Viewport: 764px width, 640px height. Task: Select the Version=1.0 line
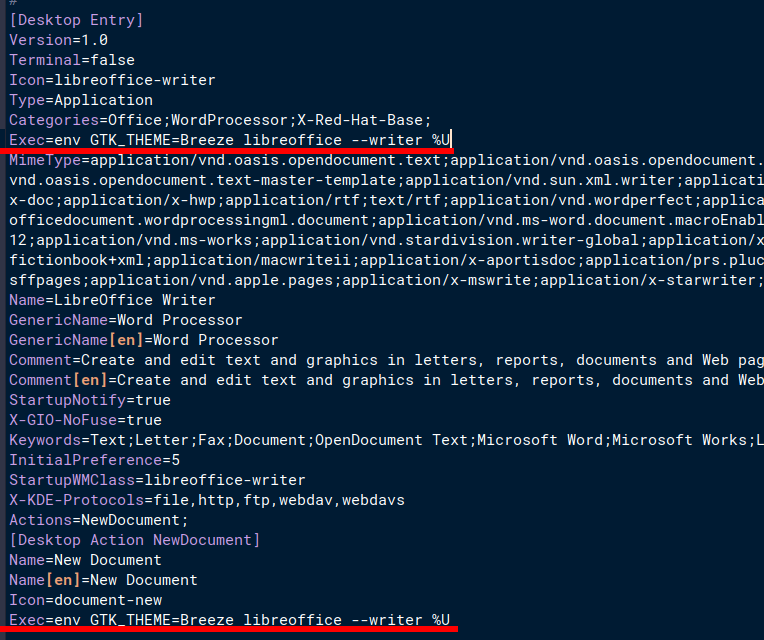(58, 40)
